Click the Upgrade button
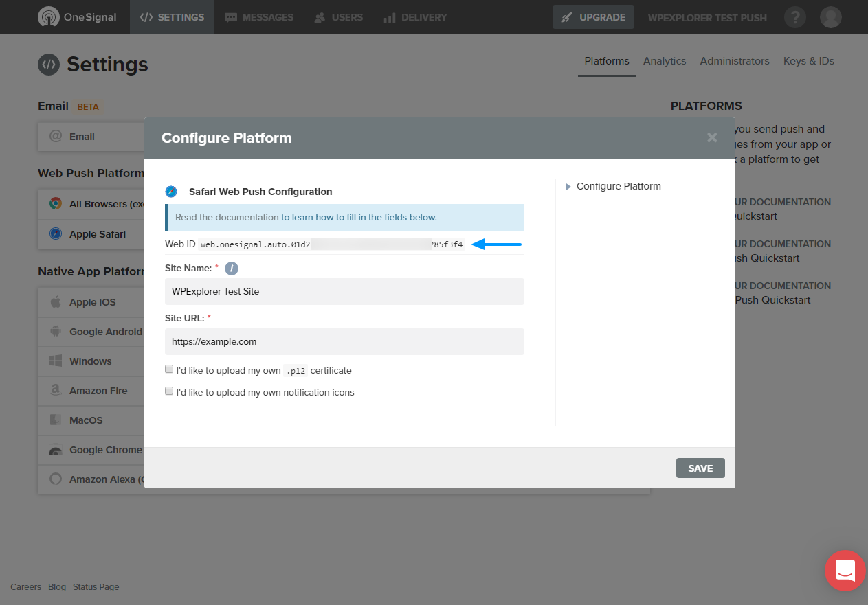 click(594, 17)
